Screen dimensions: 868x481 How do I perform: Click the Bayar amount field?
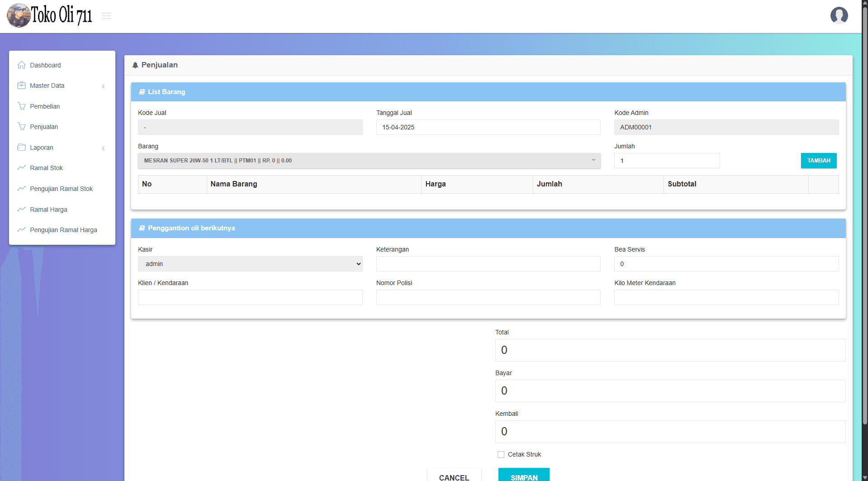670,391
